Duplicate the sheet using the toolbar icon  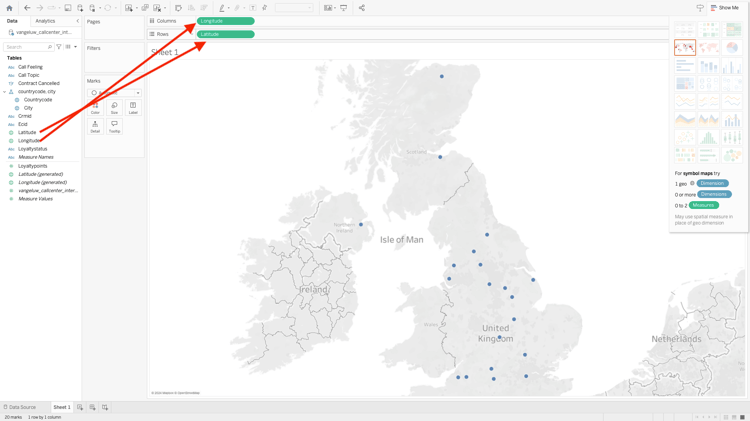(145, 8)
